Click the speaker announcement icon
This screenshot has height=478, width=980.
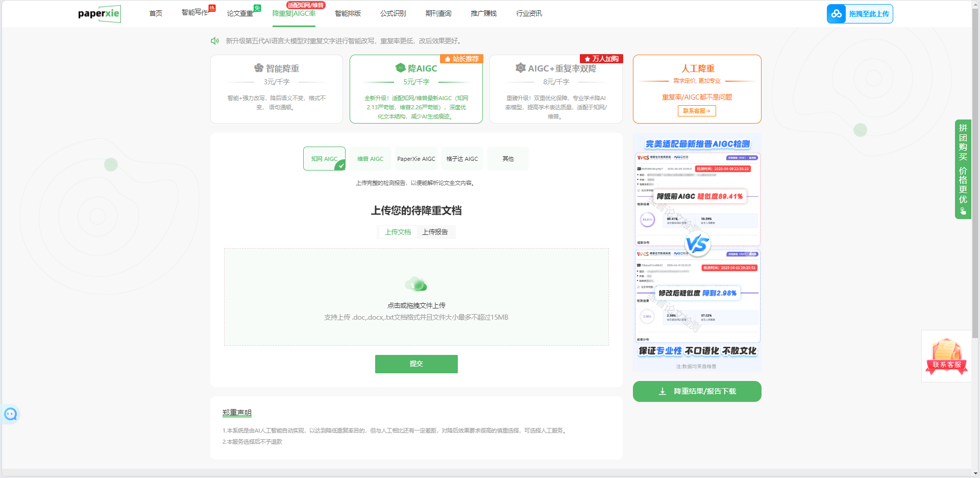(x=215, y=41)
